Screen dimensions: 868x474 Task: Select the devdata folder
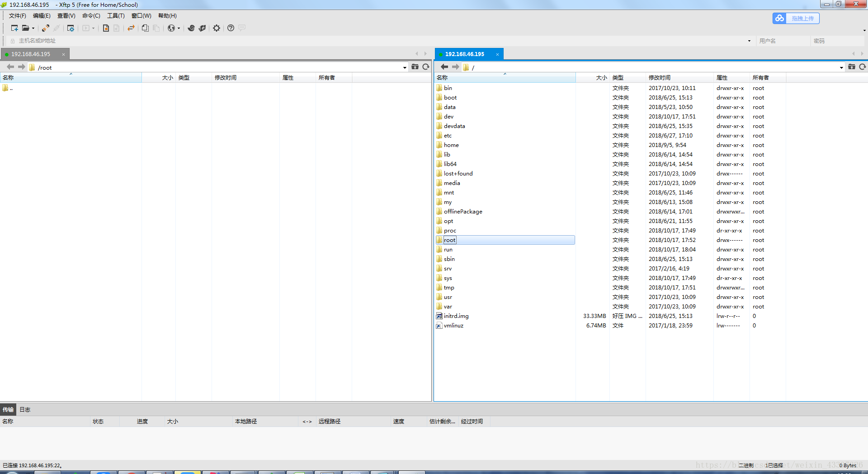pos(451,126)
